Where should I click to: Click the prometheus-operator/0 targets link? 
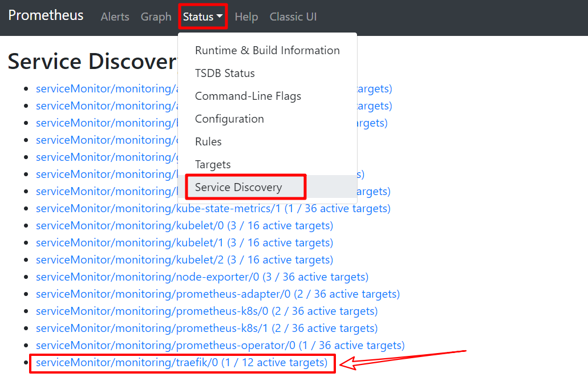(x=220, y=346)
